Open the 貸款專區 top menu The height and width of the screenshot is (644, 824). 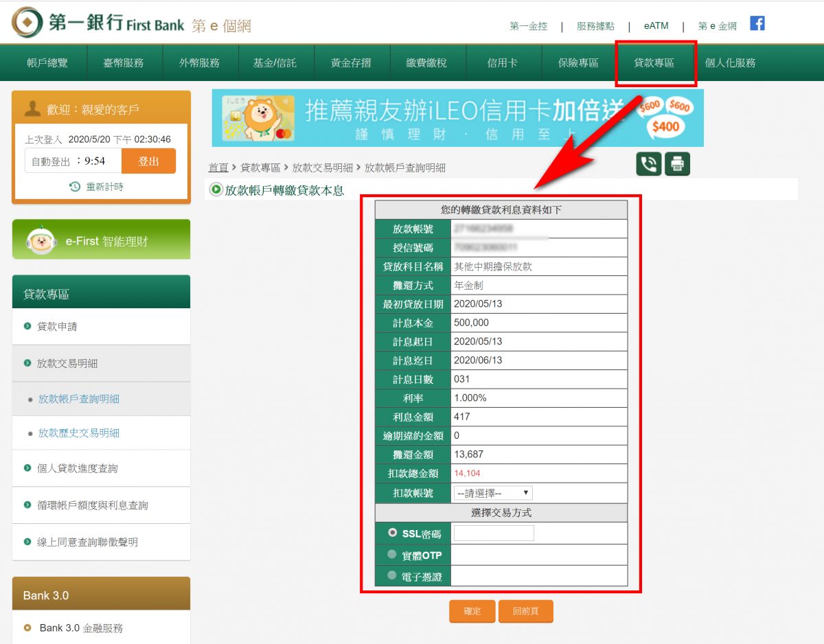(654, 63)
